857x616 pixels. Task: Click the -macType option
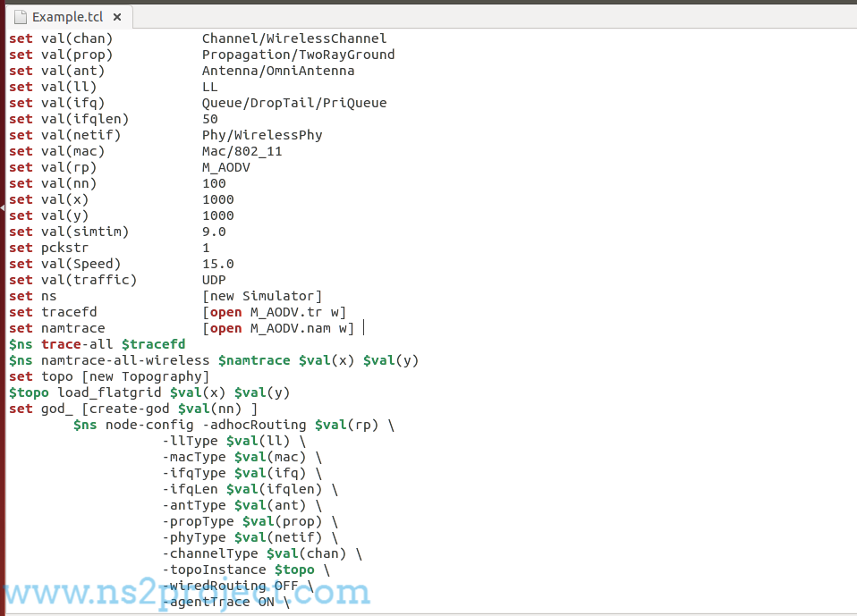(x=194, y=457)
